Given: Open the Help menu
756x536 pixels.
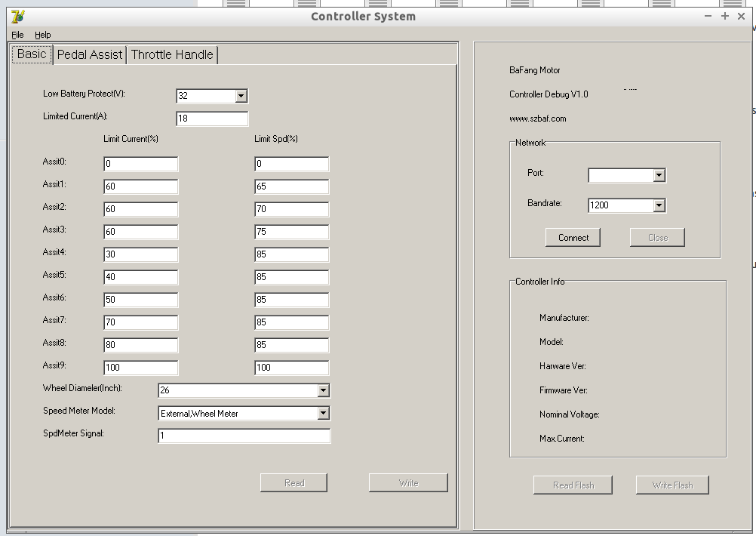Looking at the screenshot, I should pyautogui.click(x=42, y=35).
